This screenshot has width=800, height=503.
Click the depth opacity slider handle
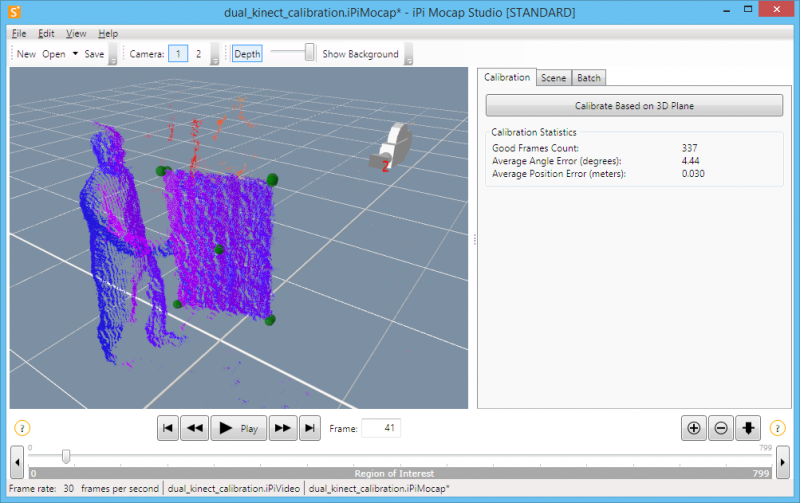click(x=309, y=52)
